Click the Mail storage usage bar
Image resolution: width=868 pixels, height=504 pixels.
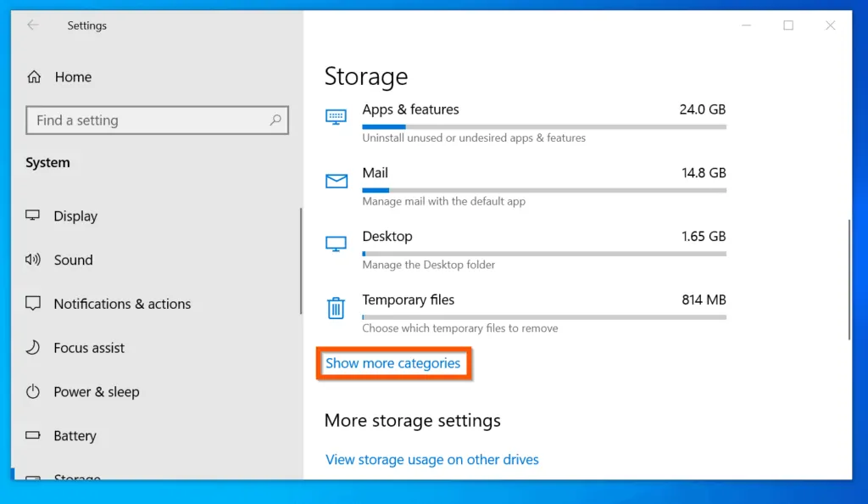click(x=542, y=190)
